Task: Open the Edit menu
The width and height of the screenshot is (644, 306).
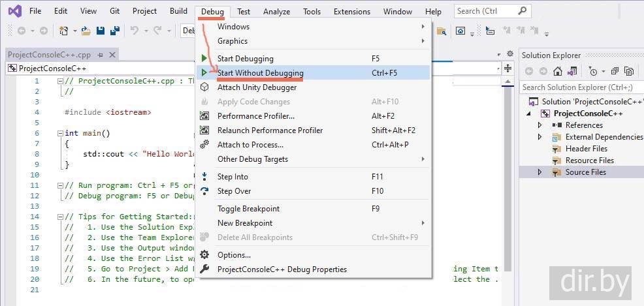Action: tap(60, 11)
